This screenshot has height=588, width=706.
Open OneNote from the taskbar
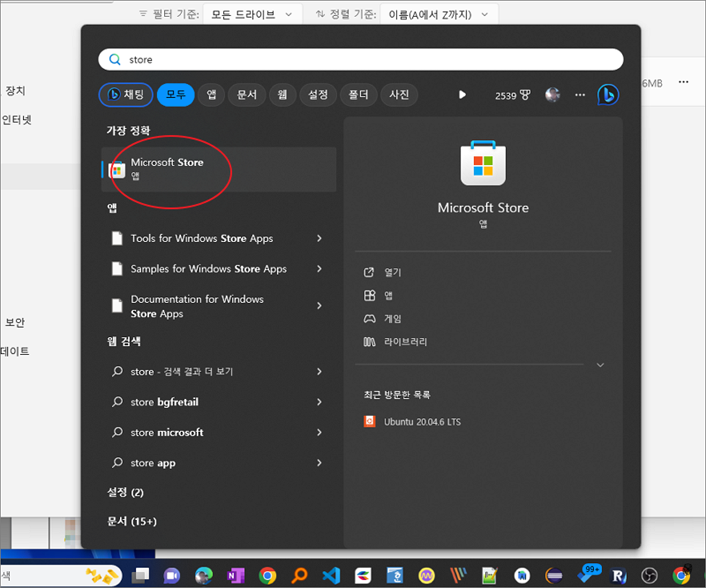(236, 576)
